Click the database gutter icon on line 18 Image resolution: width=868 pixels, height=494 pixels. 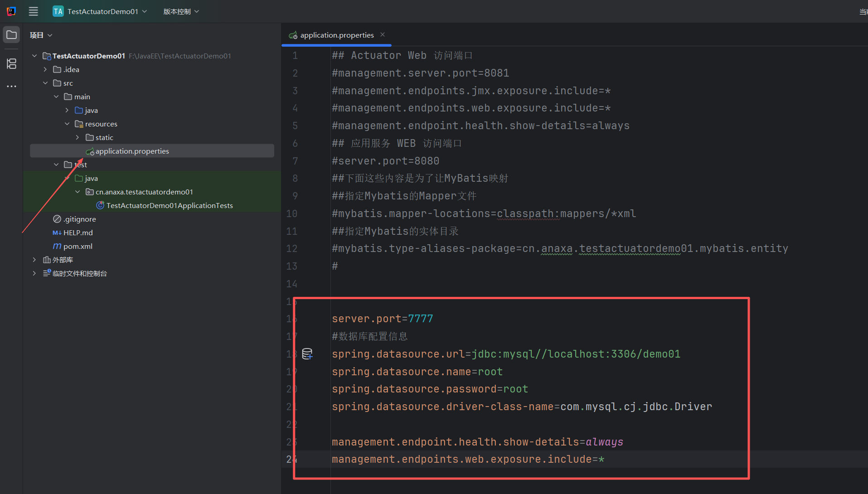tap(307, 354)
